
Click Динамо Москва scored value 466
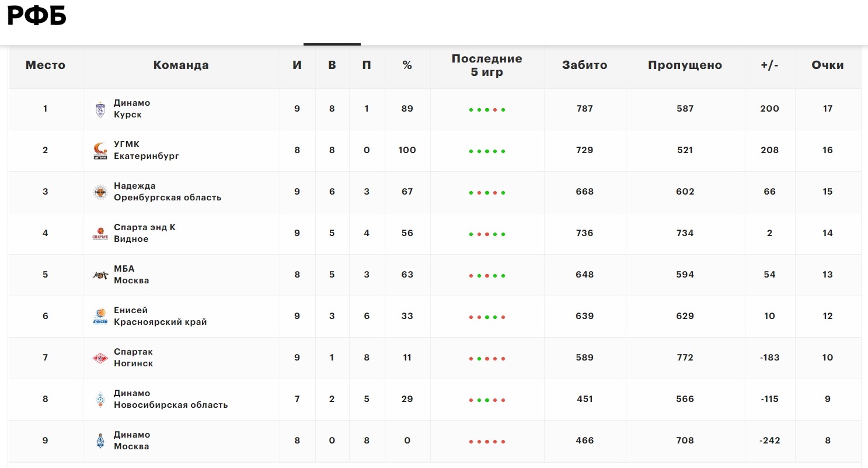584,441
